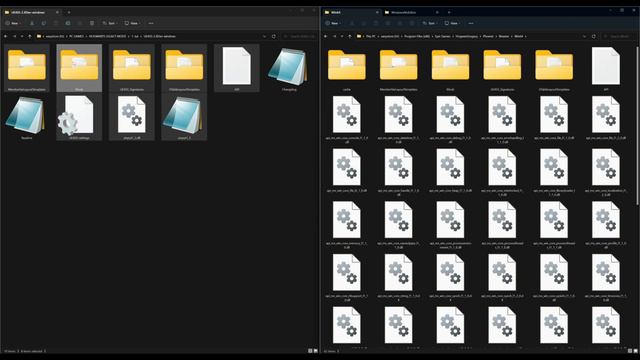Image resolution: width=640 pixels, height=360 pixels.
Task: Add a new tab in the right window
Action: coord(449,12)
